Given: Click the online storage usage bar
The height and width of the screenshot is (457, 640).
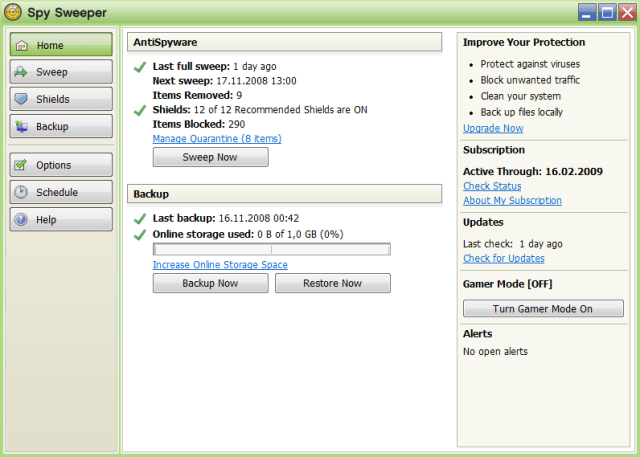Looking at the screenshot, I should click(x=271, y=249).
